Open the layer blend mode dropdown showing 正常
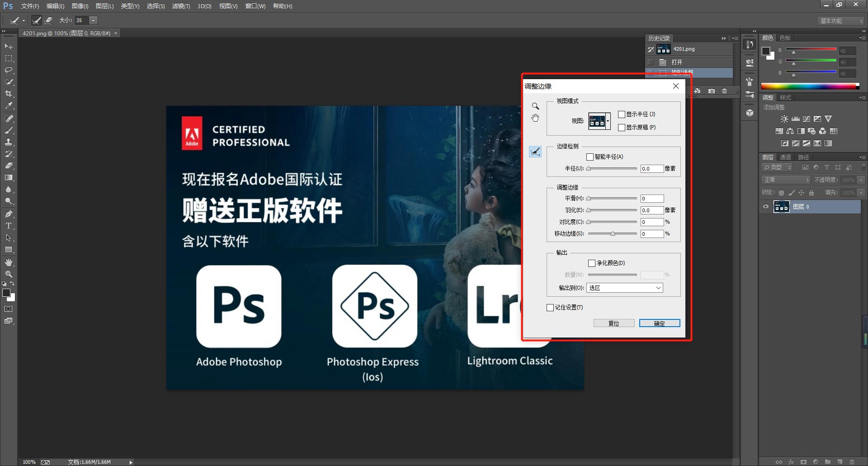The height and width of the screenshot is (466, 868). point(786,180)
